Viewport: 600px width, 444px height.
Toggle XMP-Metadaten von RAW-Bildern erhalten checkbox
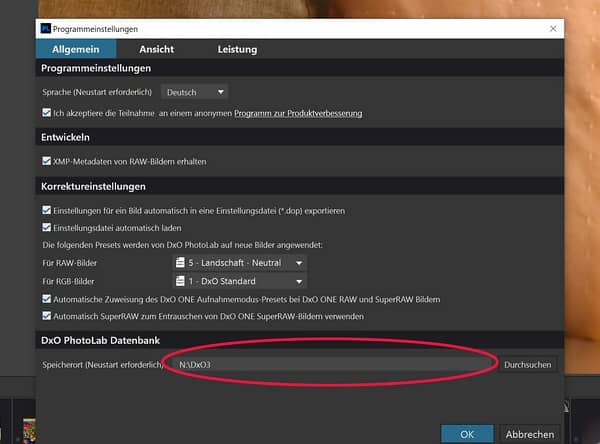point(47,161)
